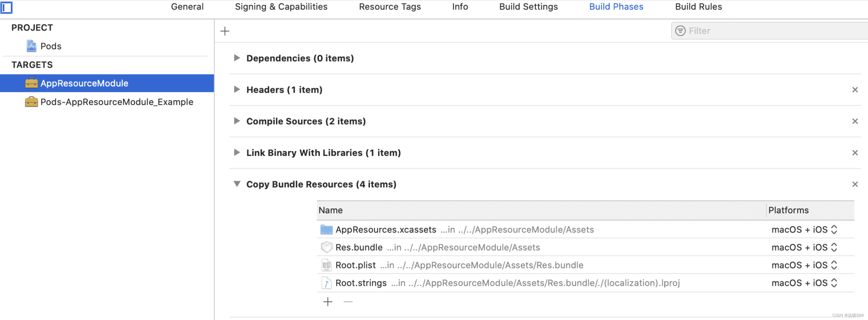
Task: Click the add build phase plus icon
Action: (x=225, y=30)
